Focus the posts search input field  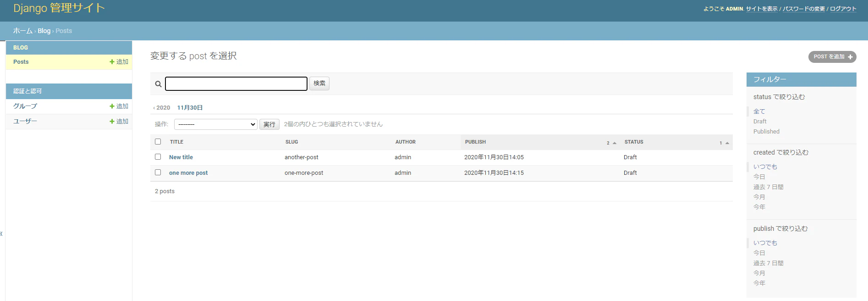[236, 84]
